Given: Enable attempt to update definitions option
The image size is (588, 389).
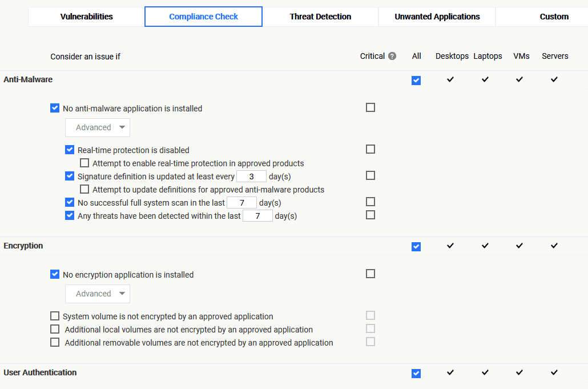Looking at the screenshot, I should 84,189.
